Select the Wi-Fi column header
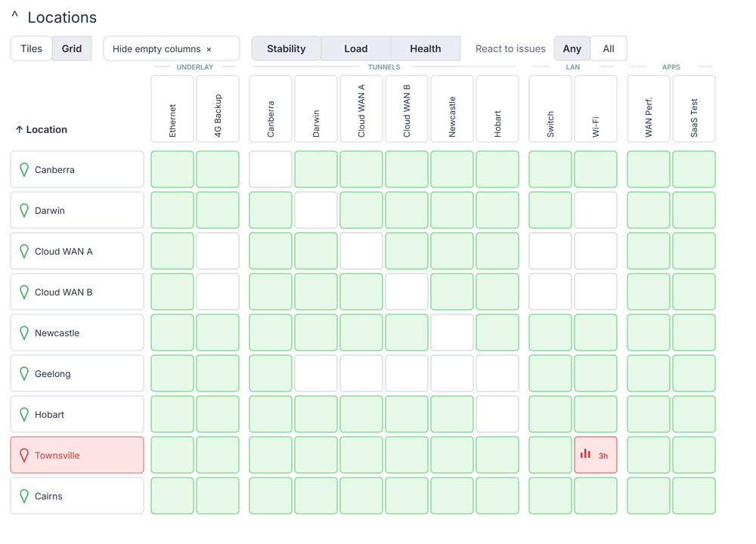Viewport: 756px width, 544px height. (596, 109)
